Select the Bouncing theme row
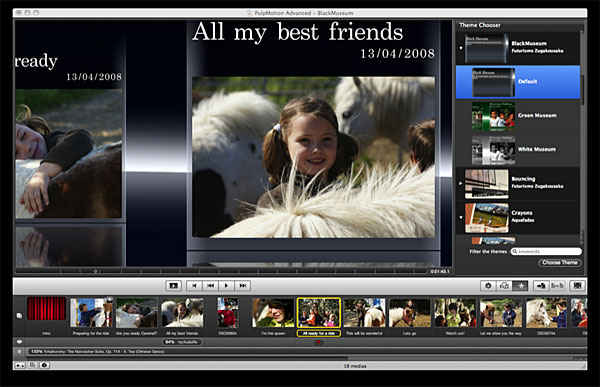Image resolution: width=600 pixels, height=387 pixels. click(x=518, y=184)
